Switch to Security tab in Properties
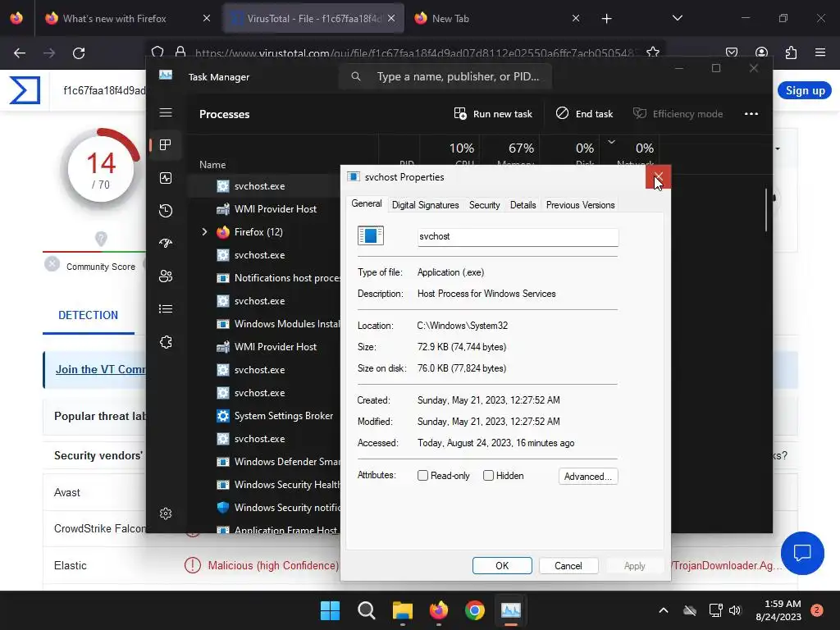Viewport: 840px width, 630px height. click(x=484, y=205)
